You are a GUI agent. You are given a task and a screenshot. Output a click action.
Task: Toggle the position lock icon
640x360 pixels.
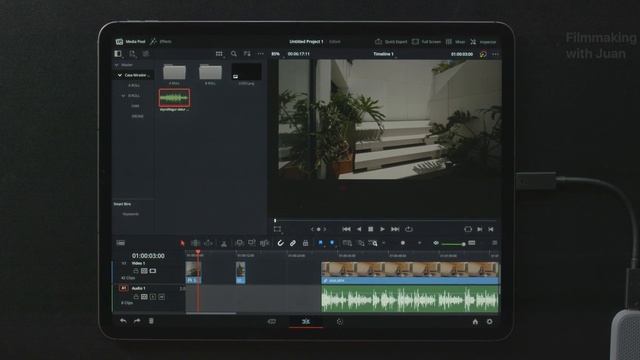[305, 243]
